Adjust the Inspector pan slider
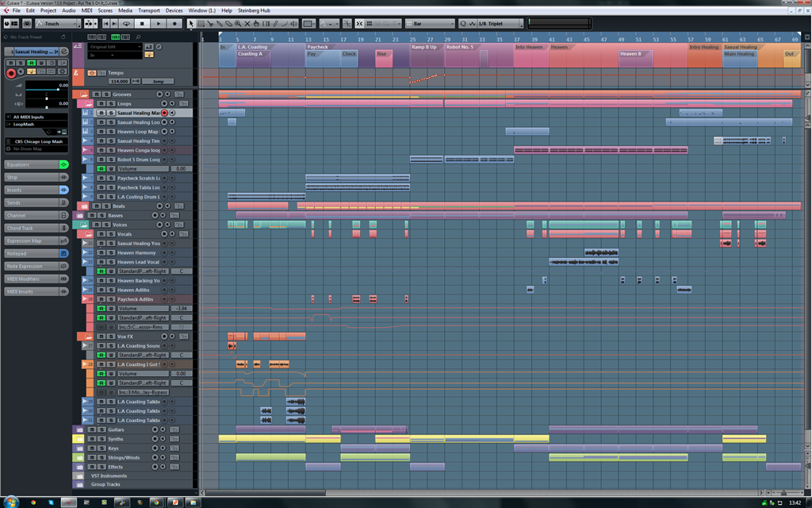The image size is (812, 508). (x=47, y=98)
